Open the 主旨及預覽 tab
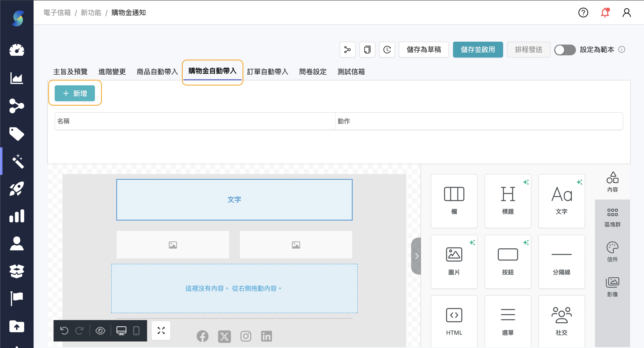Image resolution: width=644 pixels, height=348 pixels. coord(70,72)
